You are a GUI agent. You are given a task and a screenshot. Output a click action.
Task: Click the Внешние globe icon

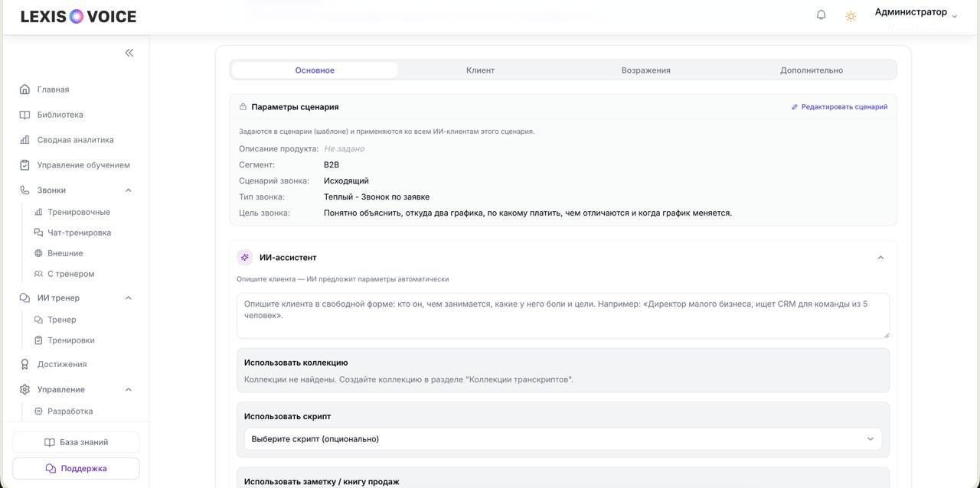pyautogui.click(x=38, y=253)
